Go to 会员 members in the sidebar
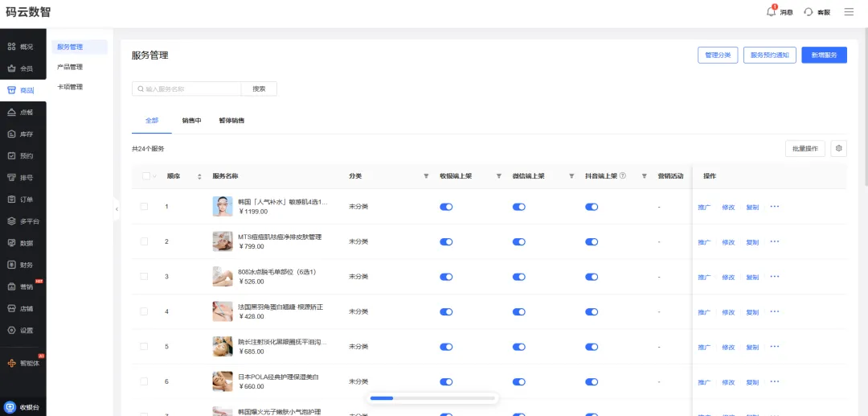This screenshot has height=416, width=868. tap(23, 68)
